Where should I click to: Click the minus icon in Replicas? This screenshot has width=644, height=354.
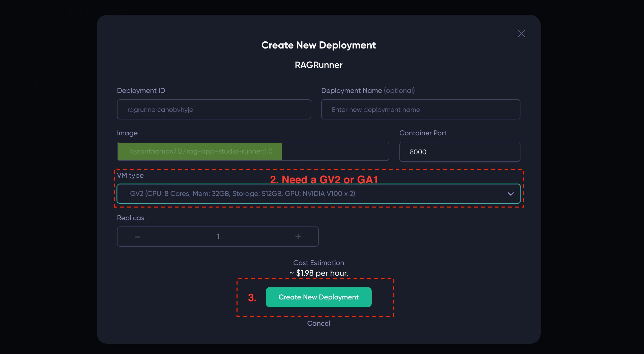(137, 237)
